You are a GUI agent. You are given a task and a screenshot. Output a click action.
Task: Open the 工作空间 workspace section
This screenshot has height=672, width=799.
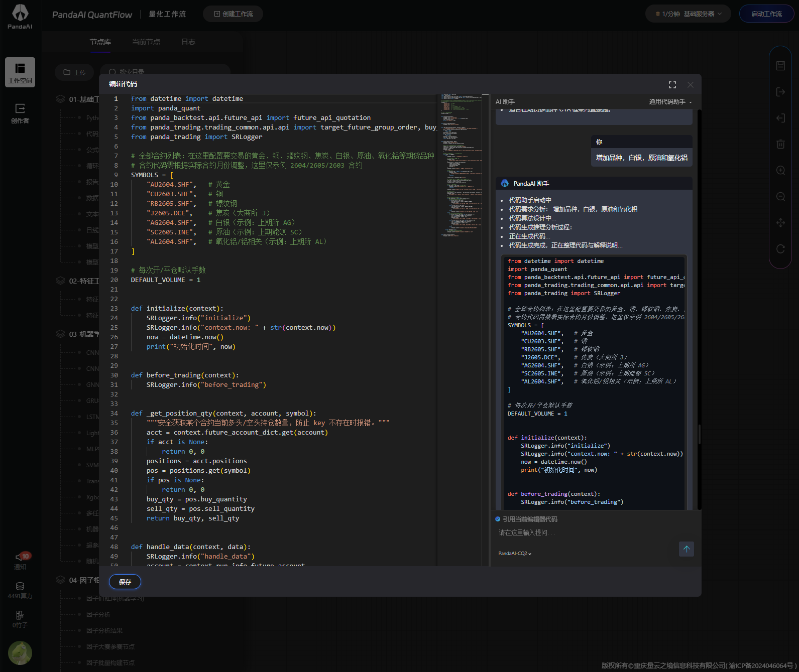[20, 72]
